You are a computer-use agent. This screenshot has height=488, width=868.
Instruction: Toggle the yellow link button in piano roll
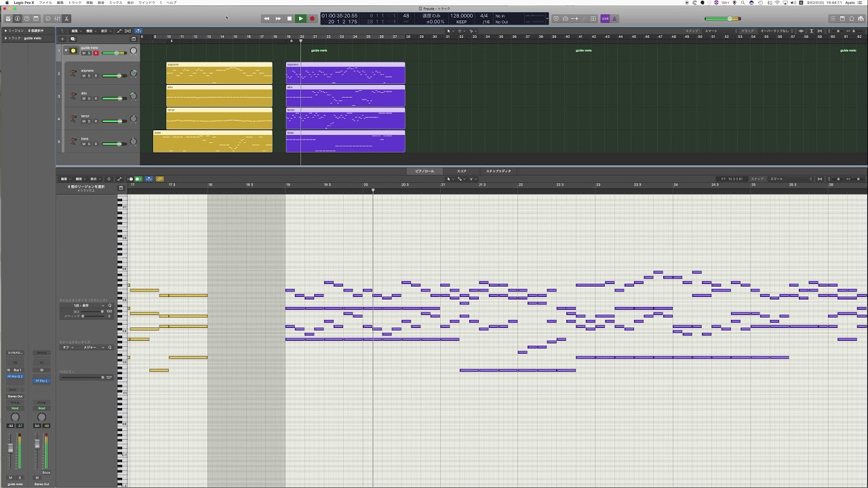click(160, 179)
